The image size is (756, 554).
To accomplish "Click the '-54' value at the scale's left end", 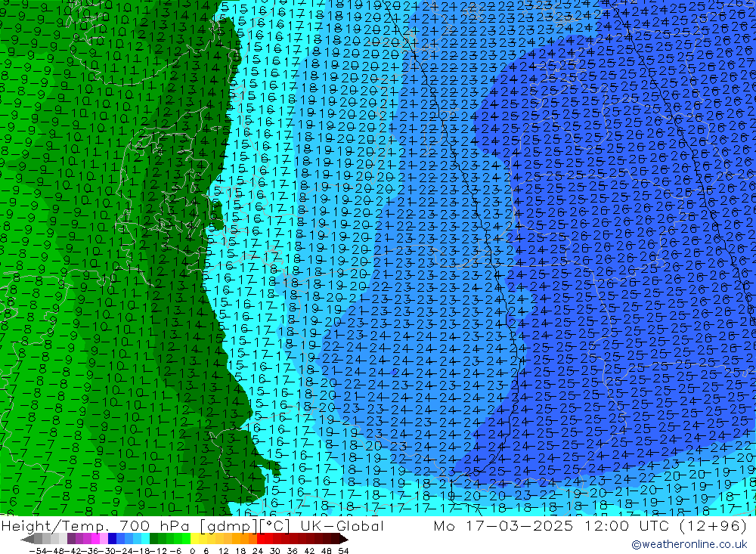I will pos(38,551).
